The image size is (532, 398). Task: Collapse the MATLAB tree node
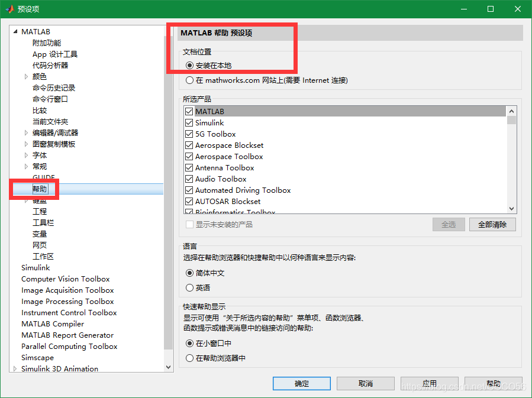coord(15,31)
